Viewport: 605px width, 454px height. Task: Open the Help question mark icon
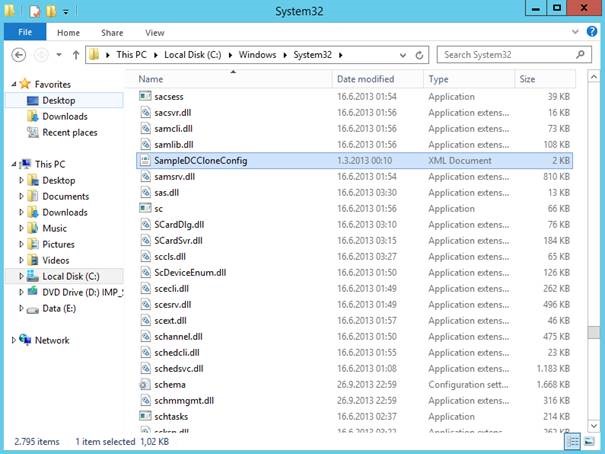(592, 32)
